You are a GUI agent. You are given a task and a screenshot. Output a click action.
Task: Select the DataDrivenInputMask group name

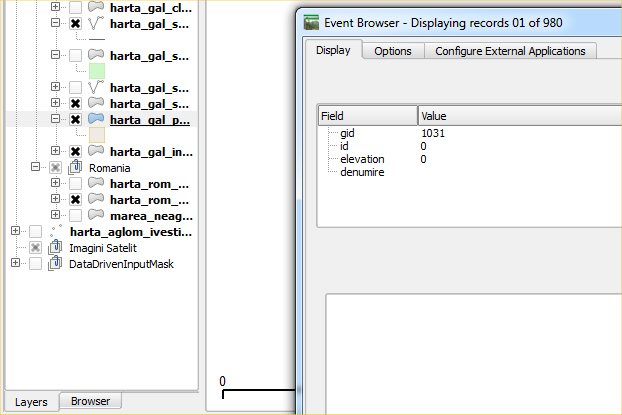tap(121, 264)
